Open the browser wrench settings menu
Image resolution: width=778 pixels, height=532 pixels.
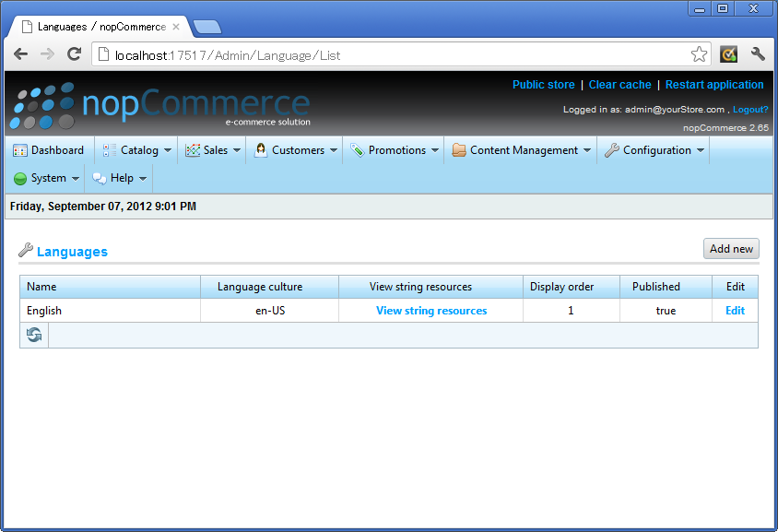757,54
